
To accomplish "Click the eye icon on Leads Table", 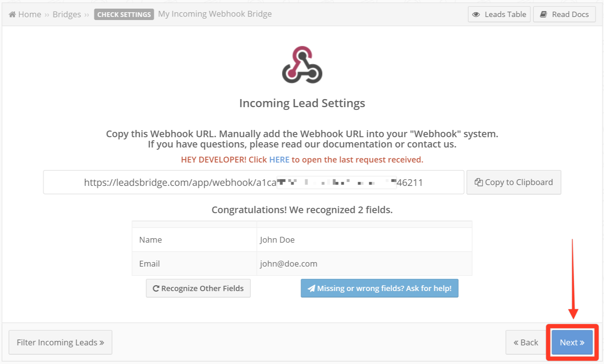I will pyautogui.click(x=476, y=14).
